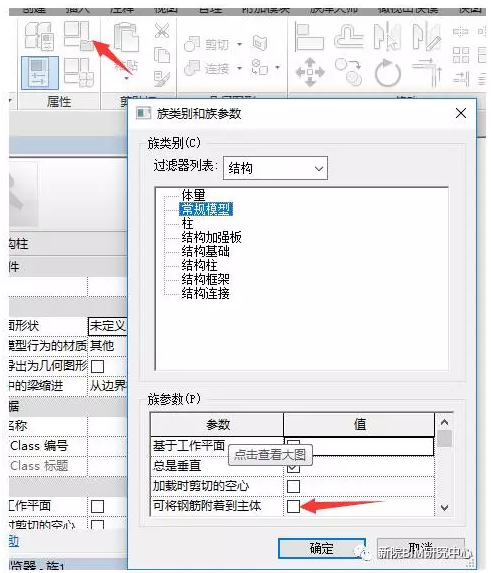491x573 pixels.
Task: Open the 剪切 geometry dropdown arrow
Action: [x=240, y=45]
